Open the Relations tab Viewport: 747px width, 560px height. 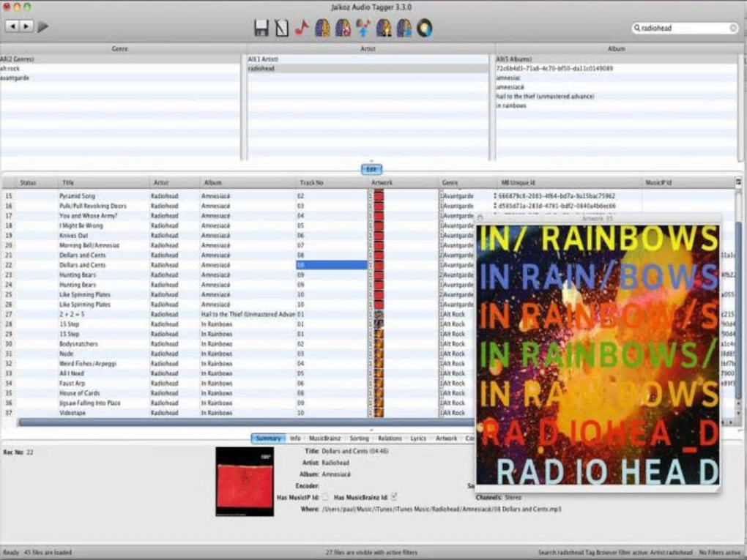pos(390,438)
